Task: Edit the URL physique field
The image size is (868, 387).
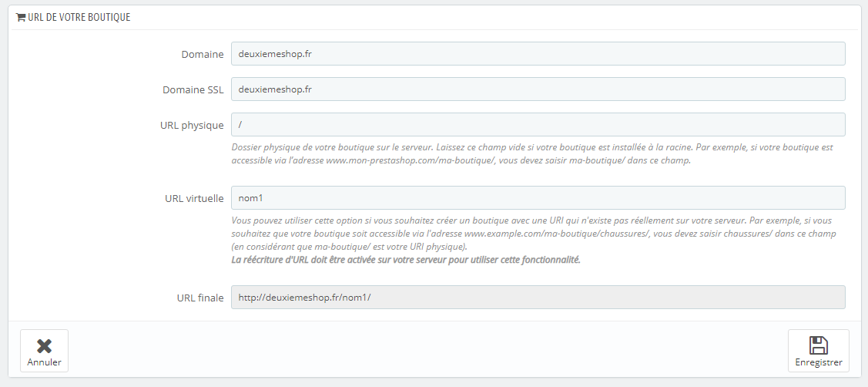Action: 538,125
